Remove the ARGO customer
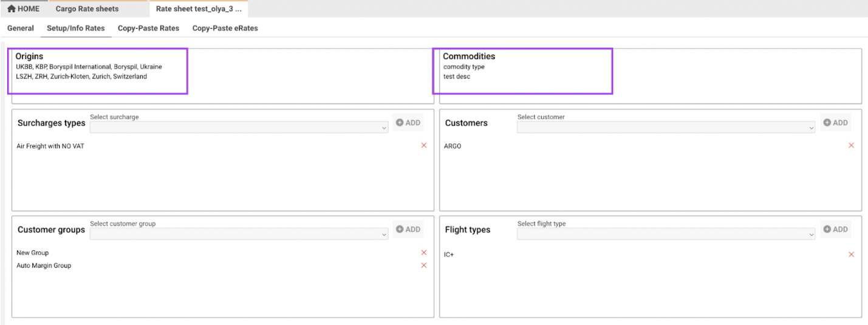This screenshot has width=868, height=325. coord(851,145)
